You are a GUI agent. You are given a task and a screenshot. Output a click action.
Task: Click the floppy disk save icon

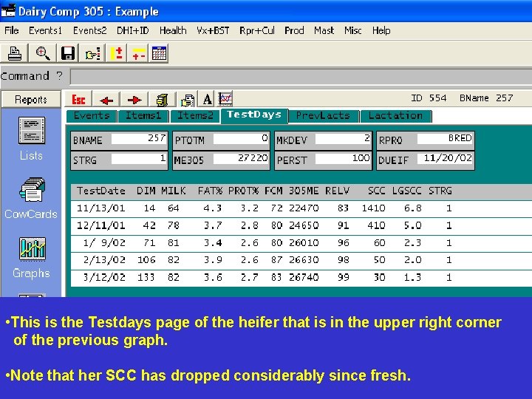click(x=68, y=53)
